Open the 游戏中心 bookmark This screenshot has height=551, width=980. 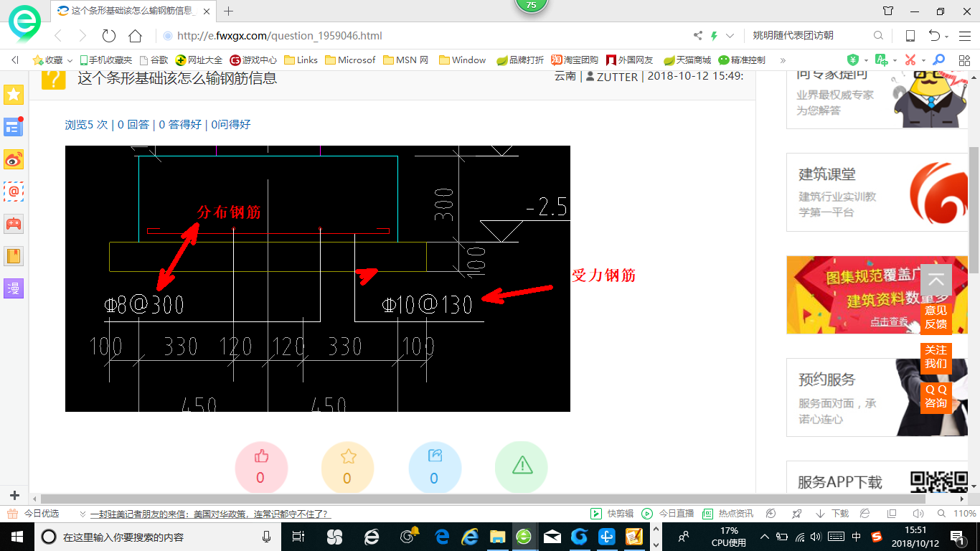[x=253, y=60]
